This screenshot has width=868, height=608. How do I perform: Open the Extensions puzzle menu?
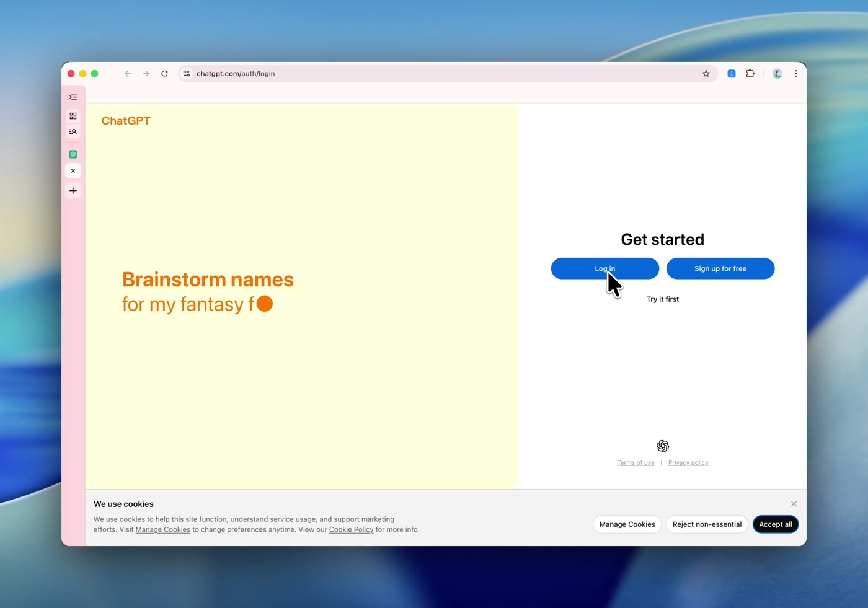click(750, 74)
